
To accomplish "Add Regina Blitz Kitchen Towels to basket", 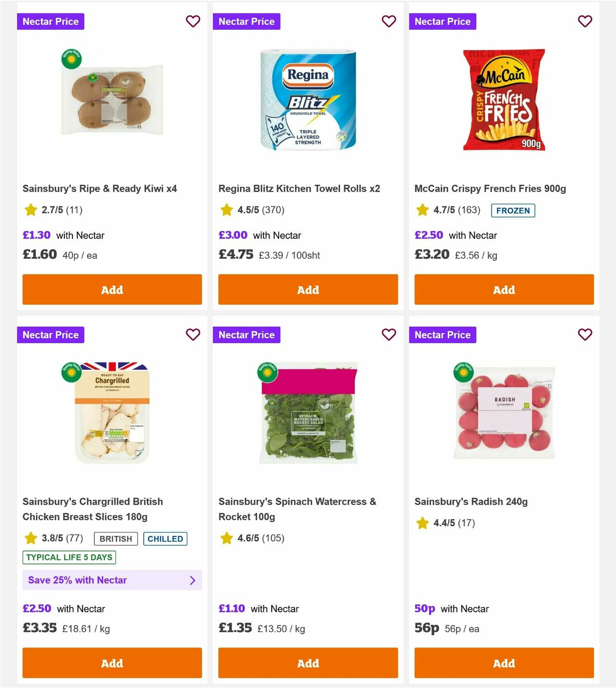I will click(307, 289).
